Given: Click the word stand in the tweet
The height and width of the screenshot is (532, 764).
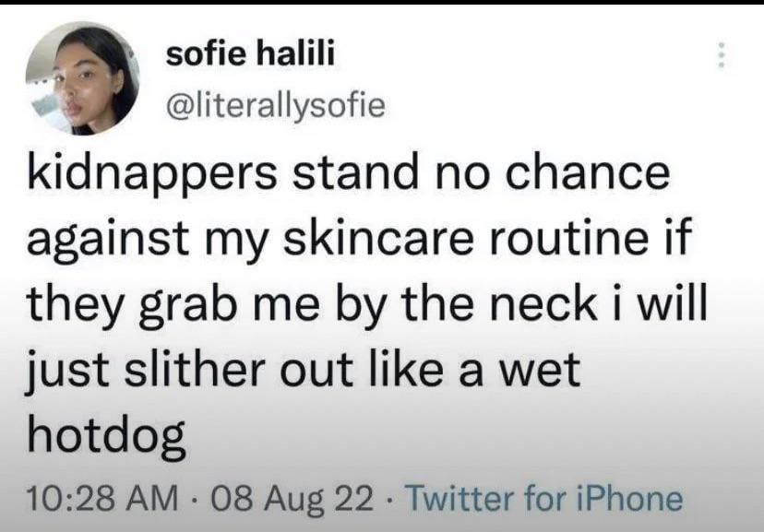Looking at the screenshot, I should click(355, 173).
